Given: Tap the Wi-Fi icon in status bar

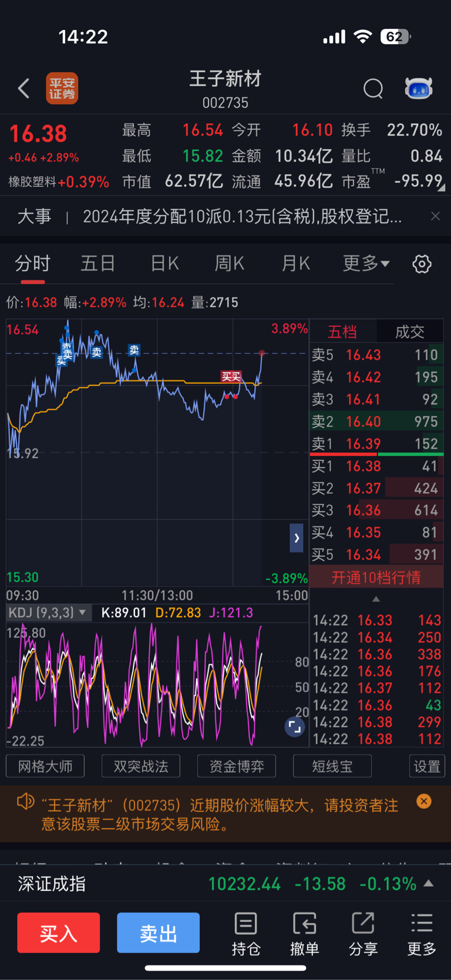Looking at the screenshot, I should (x=363, y=37).
